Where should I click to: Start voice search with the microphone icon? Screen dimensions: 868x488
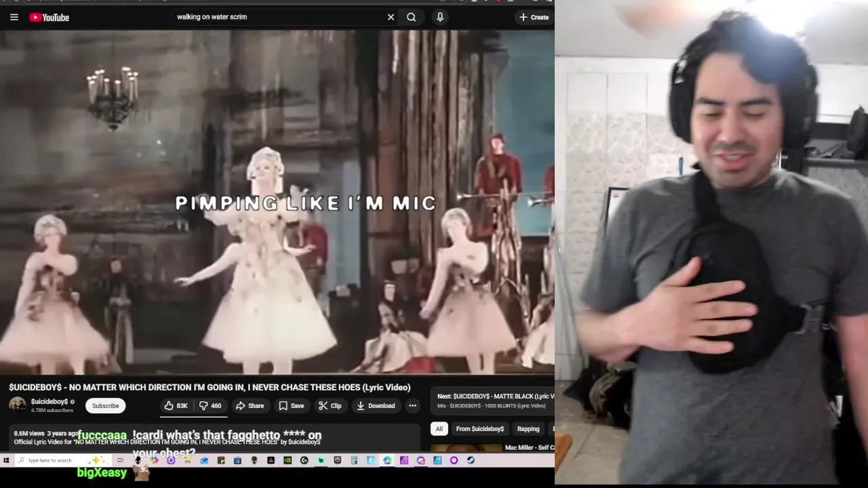(440, 17)
